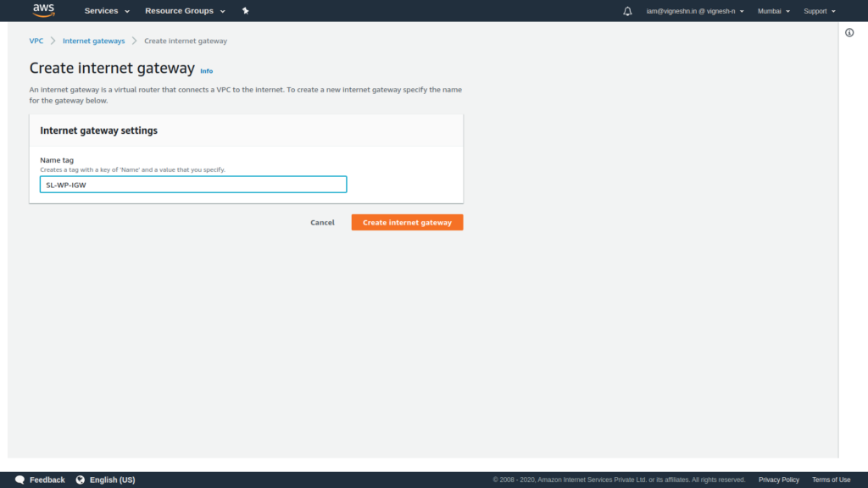
Task: Click the internet gateway description paragraph
Action: (246, 95)
